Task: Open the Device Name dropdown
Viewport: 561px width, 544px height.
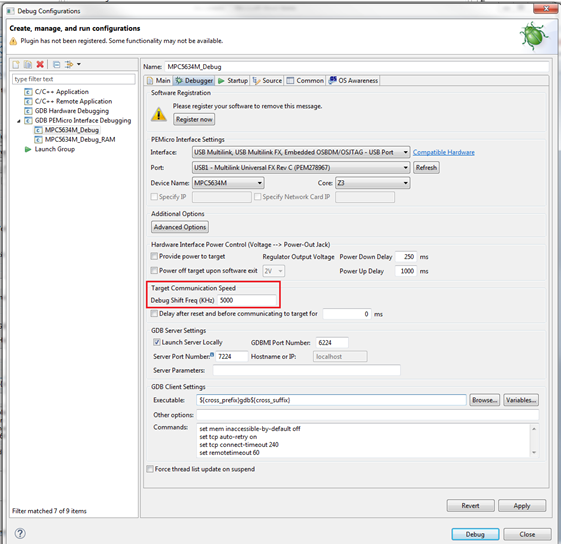Action: (228, 183)
